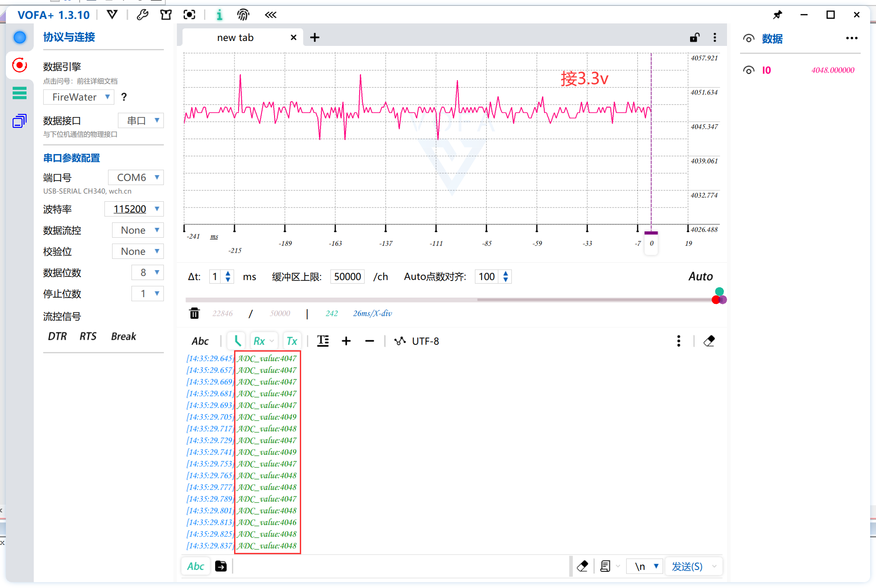Toggle the Tx display button
The width and height of the screenshot is (876, 588).
[x=292, y=341]
